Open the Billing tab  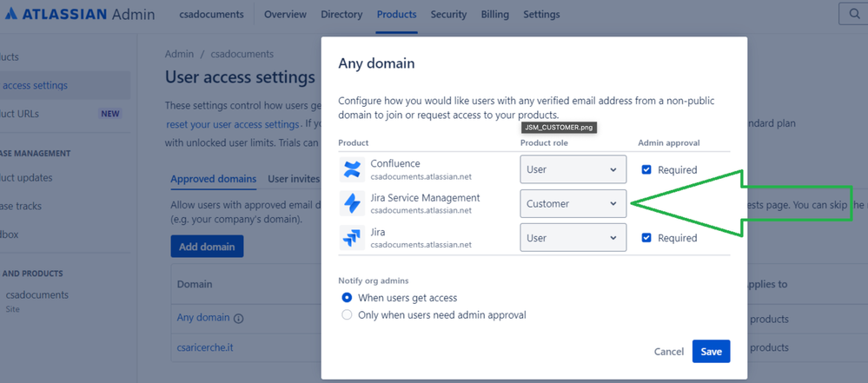[x=495, y=15]
